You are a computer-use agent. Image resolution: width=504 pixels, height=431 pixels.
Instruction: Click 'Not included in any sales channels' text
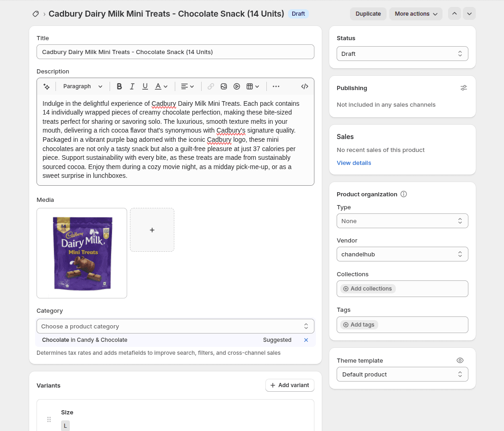[x=386, y=105]
